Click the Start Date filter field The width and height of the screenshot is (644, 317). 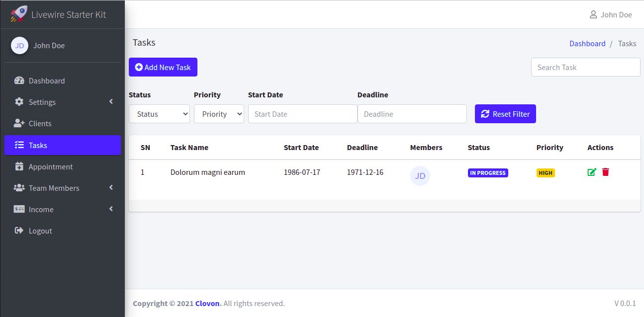(x=302, y=114)
